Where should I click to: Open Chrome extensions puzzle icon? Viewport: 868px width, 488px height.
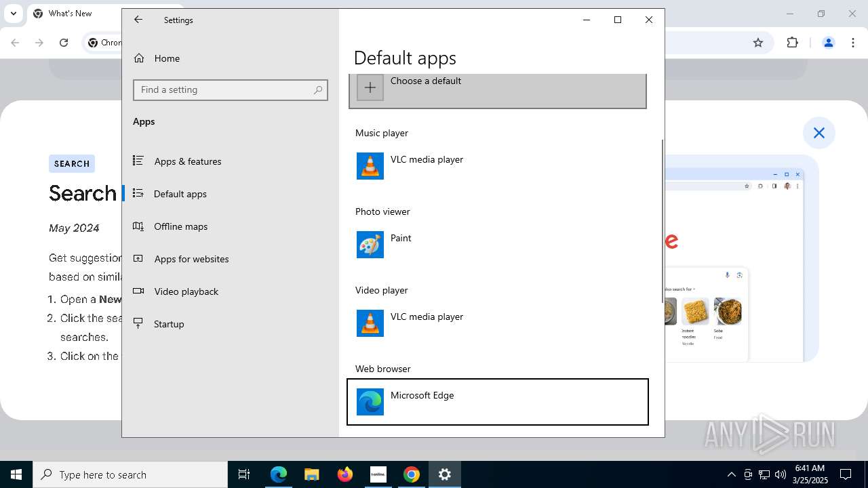[792, 43]
